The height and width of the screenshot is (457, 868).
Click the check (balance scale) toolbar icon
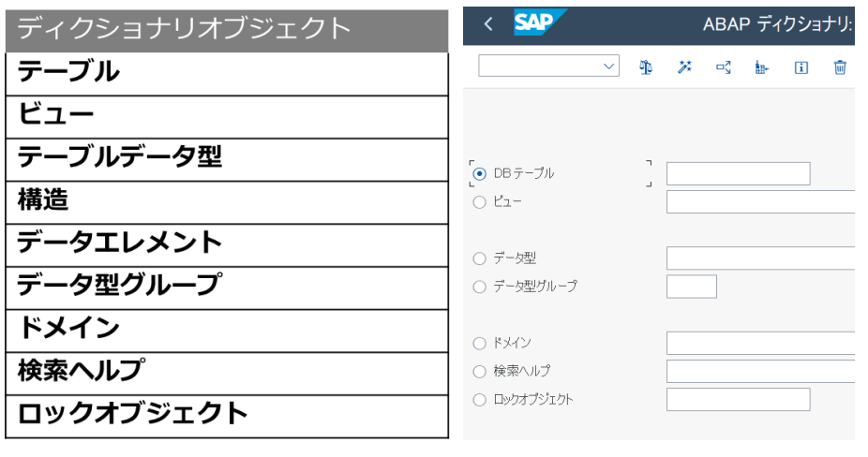click(646, 67)
